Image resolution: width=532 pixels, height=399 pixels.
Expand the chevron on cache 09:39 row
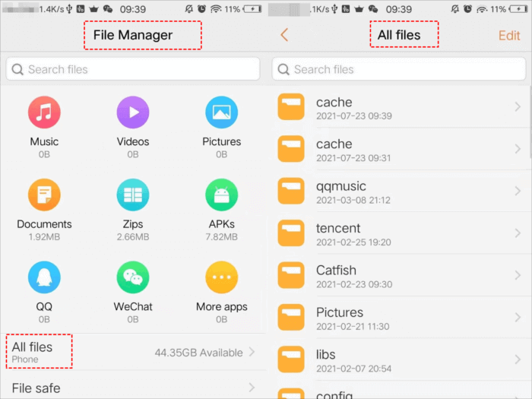[518, 107]
